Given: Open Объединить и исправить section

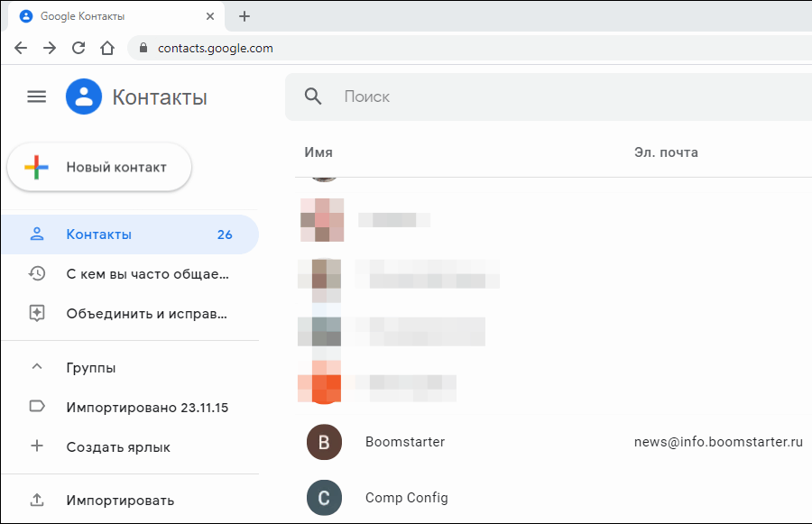Looking at the screenshot, I should click(x=147, y=314).
